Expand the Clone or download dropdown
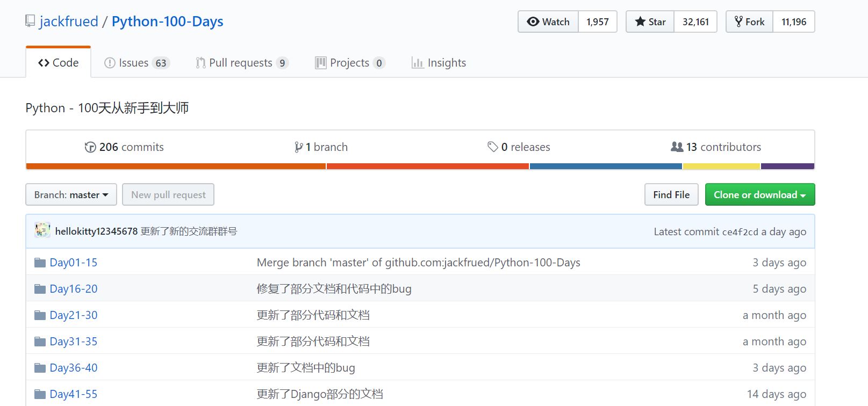868x406 pixels. click(759, 195)
